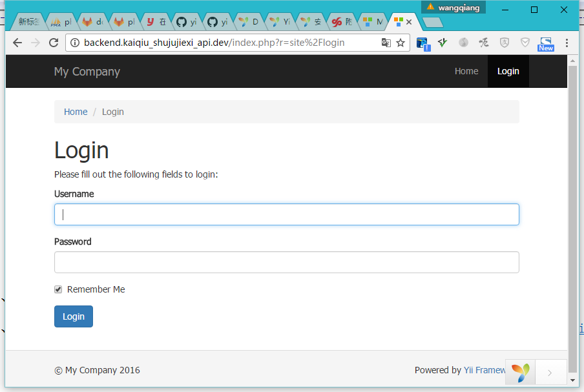Click the Yii debug toolbar logo
Screen dimensions: 584x392
520,372
